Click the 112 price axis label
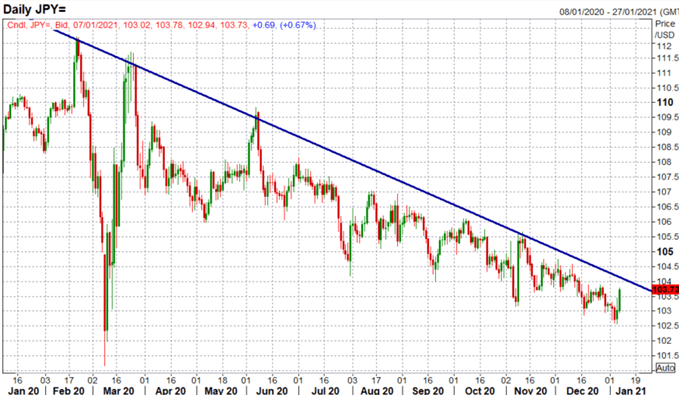679x395 pixels. [664, 46]
